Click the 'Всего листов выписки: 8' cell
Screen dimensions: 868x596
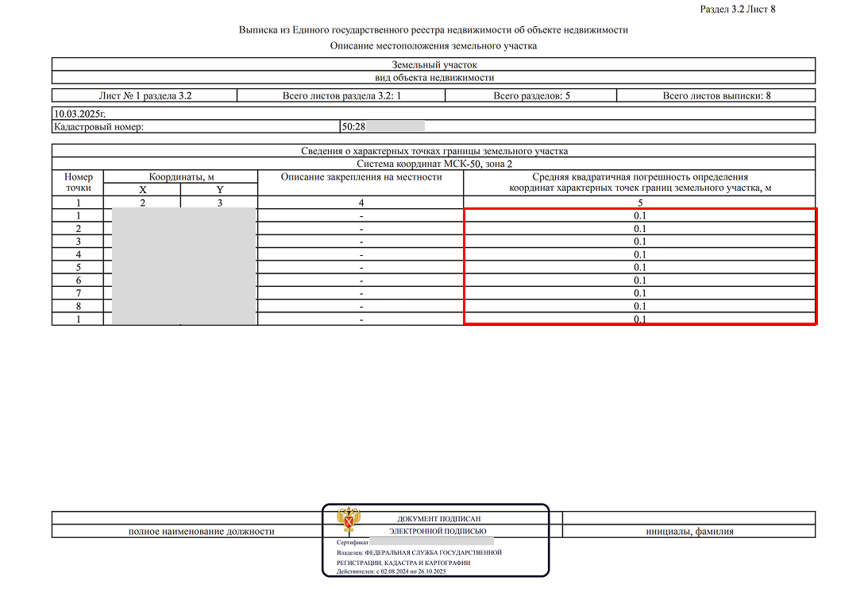[716, 96]
